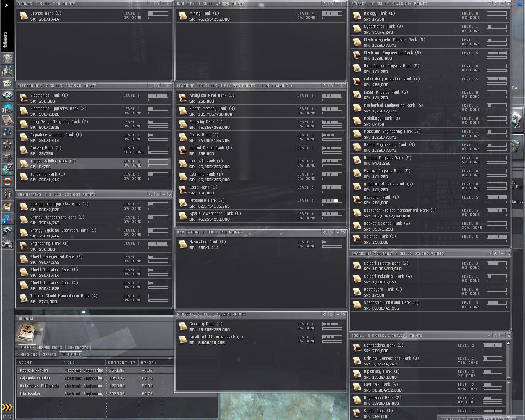
Task: Pin the Navigation skill window
Action: (x=324, y=232)
